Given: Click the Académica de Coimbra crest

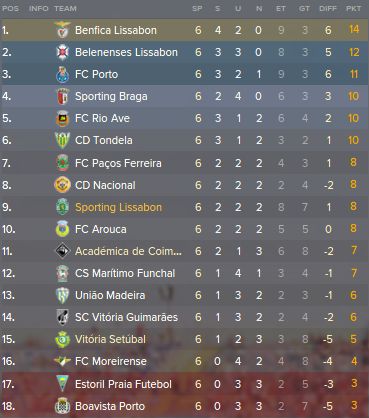Looking at the screenshot, I should (x=62, y=251).
